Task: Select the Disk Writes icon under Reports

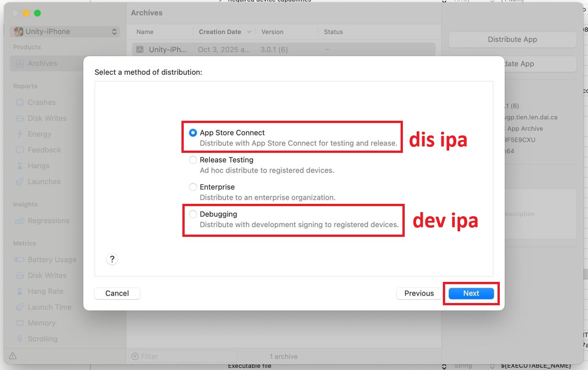Action: pos(20,118)
